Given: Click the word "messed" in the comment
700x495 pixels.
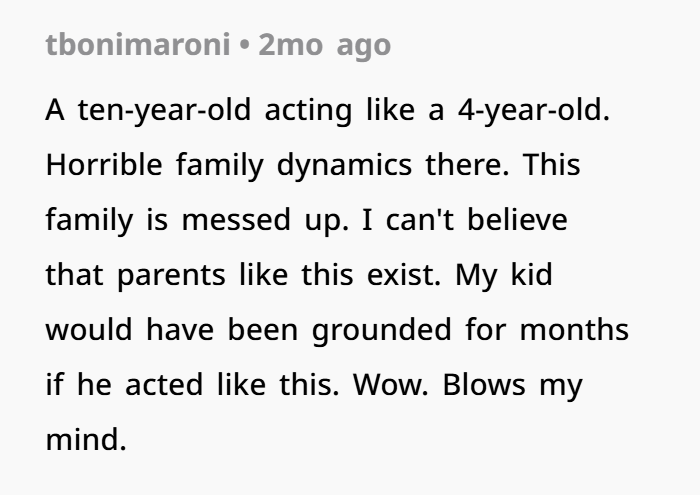Looking at the screenshot, I should pyautogui.click(x=236, y=220).
